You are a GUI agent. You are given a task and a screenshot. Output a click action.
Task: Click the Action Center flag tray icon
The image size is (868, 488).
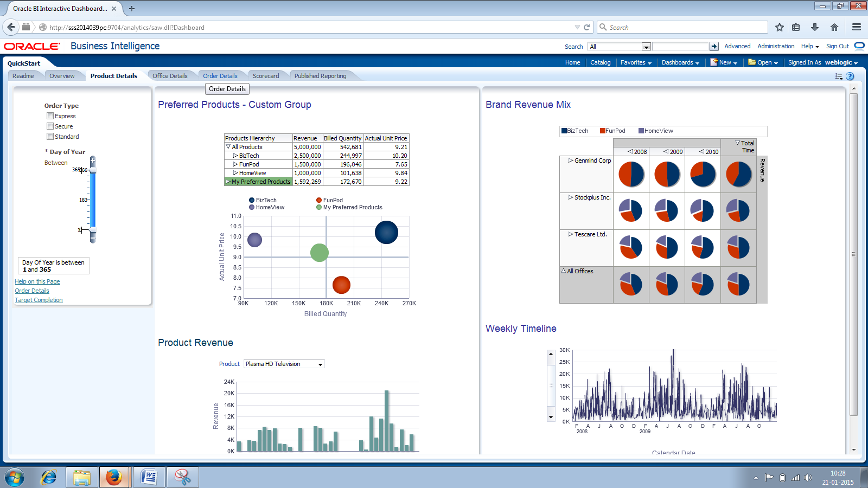click(x=769, y=478)
